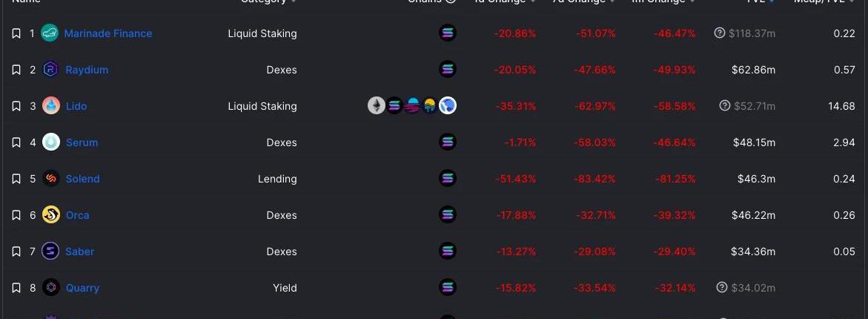Screen dimensions: 868x319
Task: Click the Solana chain icon in Serum row
Action: tap(448, 142)
